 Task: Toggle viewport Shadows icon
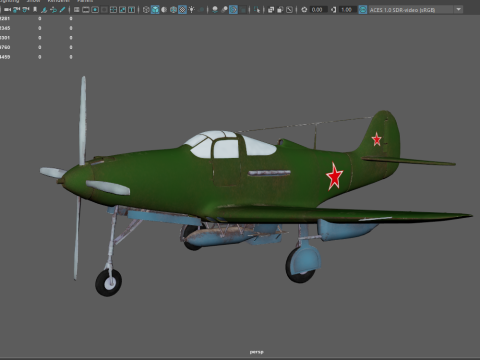pyautogui.click(x=201, y=10)
